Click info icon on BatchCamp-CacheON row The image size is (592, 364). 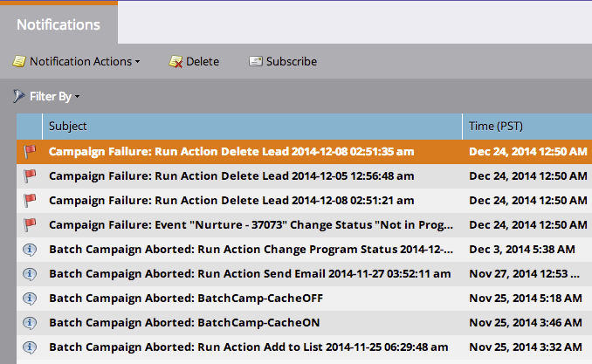pyautogui.click(x=30, y=322)
